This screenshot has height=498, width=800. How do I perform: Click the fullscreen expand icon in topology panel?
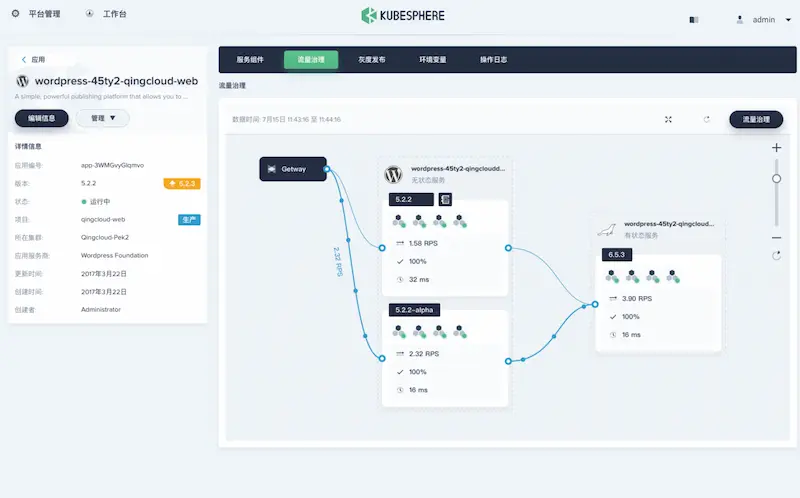tap(668, 119)
